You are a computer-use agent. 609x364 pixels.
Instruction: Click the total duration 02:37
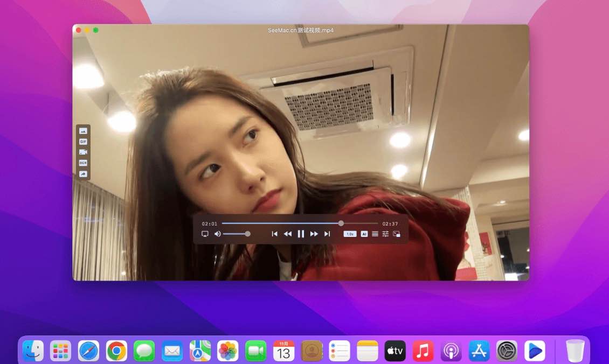tap(390, 224)
